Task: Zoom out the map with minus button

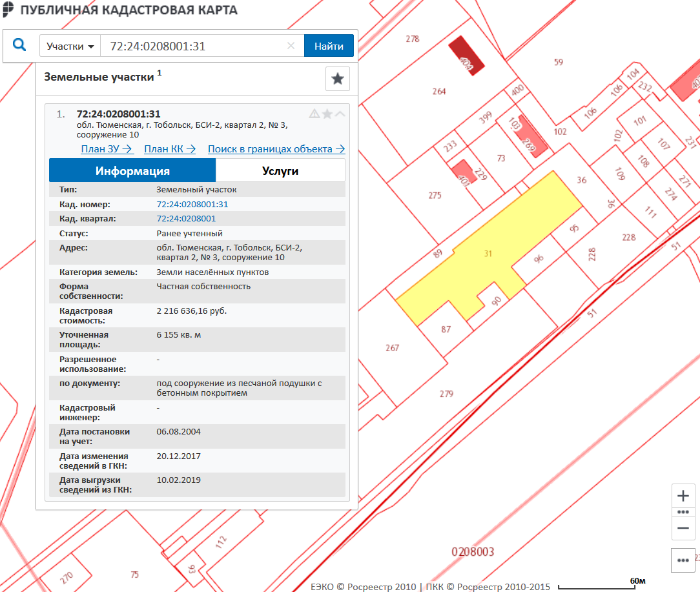Action: (683, 527)
